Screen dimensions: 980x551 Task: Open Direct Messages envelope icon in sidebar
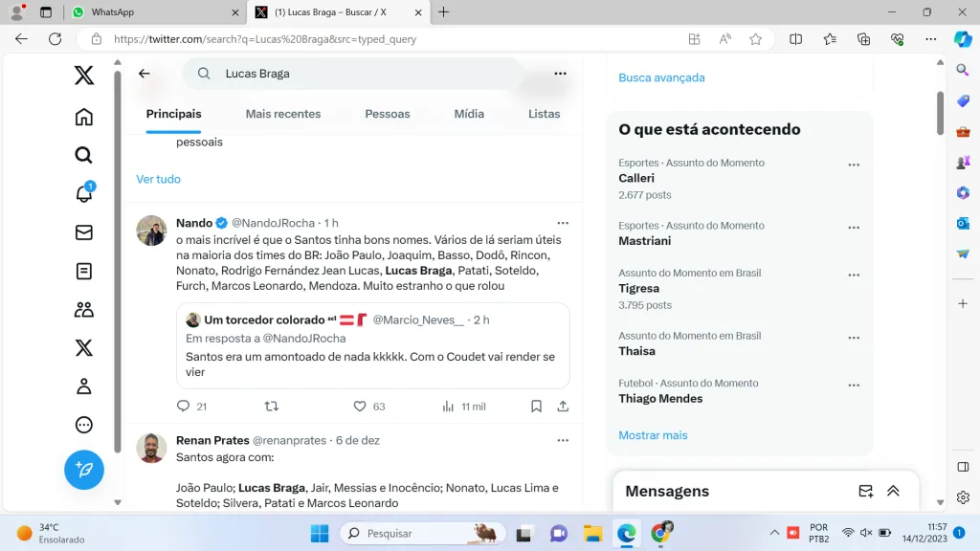84,232
